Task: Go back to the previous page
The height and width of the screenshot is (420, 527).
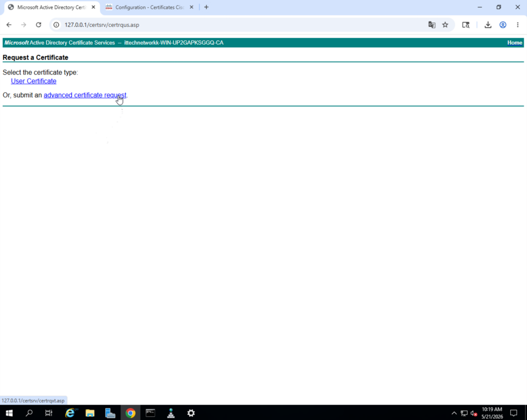Action: point(9,25)
